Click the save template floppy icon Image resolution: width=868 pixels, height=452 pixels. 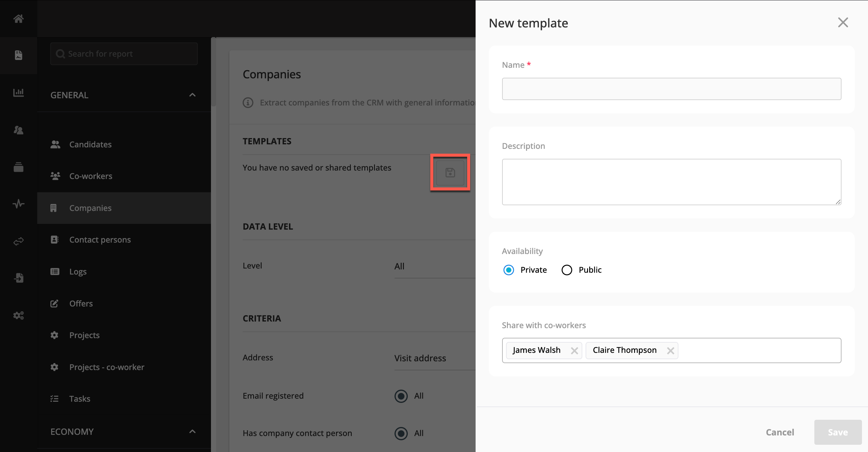(450, 173)
